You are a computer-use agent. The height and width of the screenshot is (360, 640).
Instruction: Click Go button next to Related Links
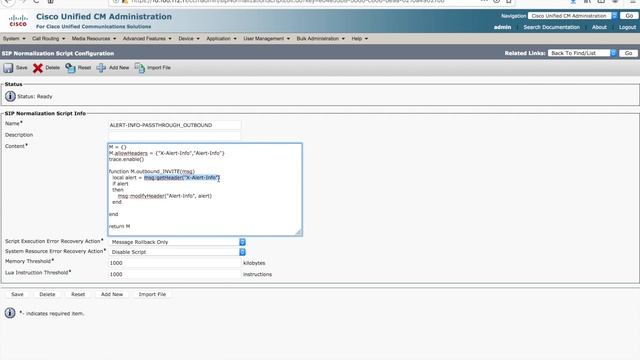pos(628,53)
